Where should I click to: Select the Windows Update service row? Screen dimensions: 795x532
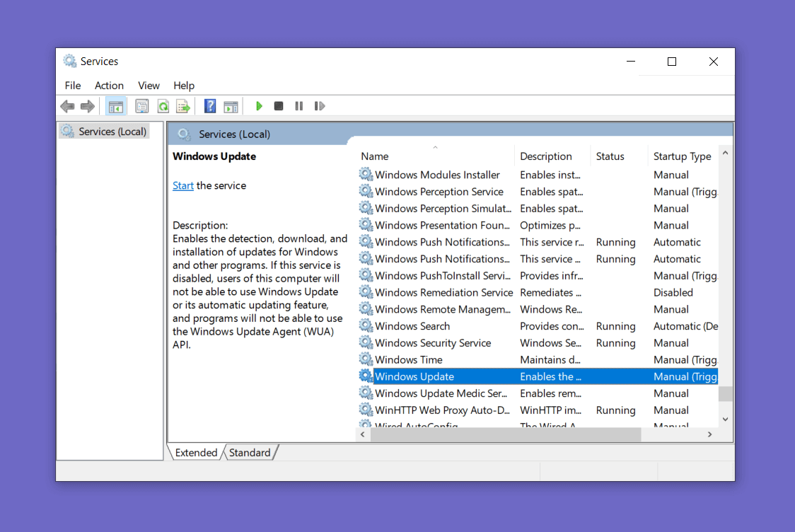(538, 376)
